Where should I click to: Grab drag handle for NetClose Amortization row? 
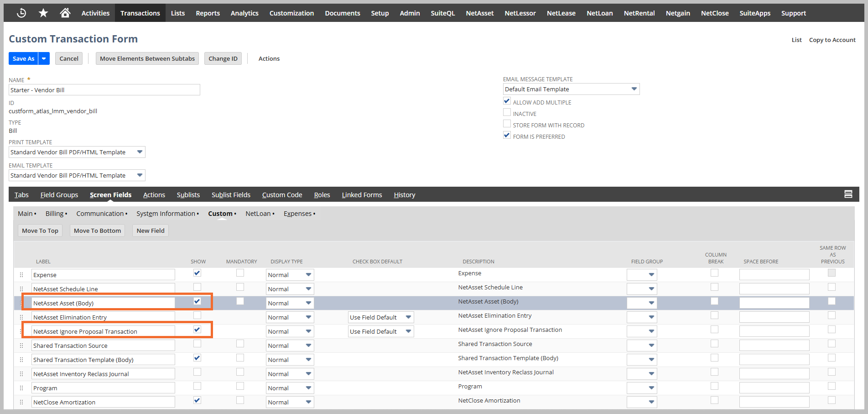pos(21,402)
